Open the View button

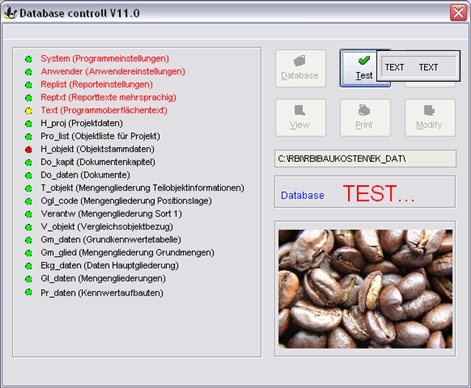[300, 118]
